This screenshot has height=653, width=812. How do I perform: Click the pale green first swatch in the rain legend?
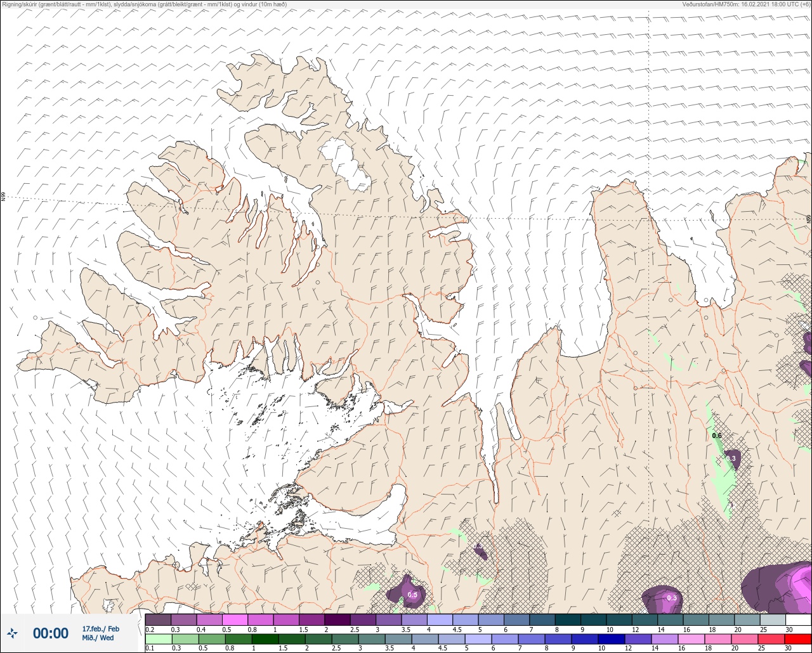158,639
